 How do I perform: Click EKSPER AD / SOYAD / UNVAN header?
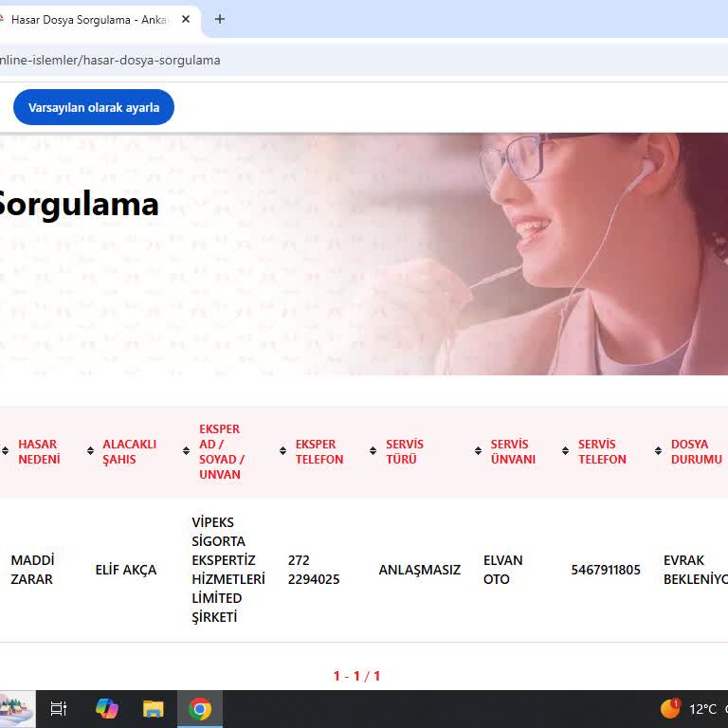[222, 451]
